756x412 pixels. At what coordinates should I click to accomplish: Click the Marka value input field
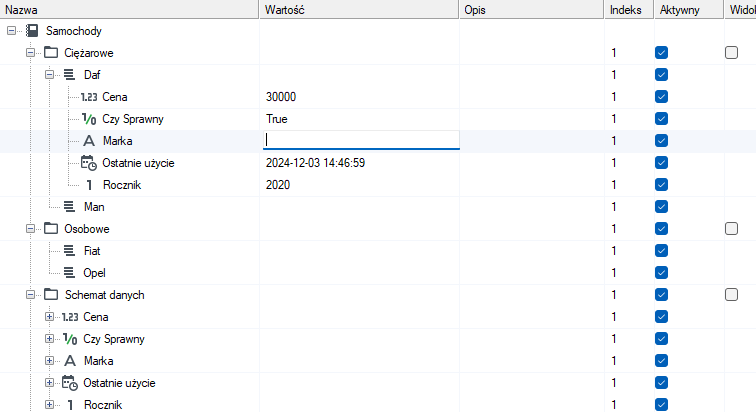click(x=361, y=140)
